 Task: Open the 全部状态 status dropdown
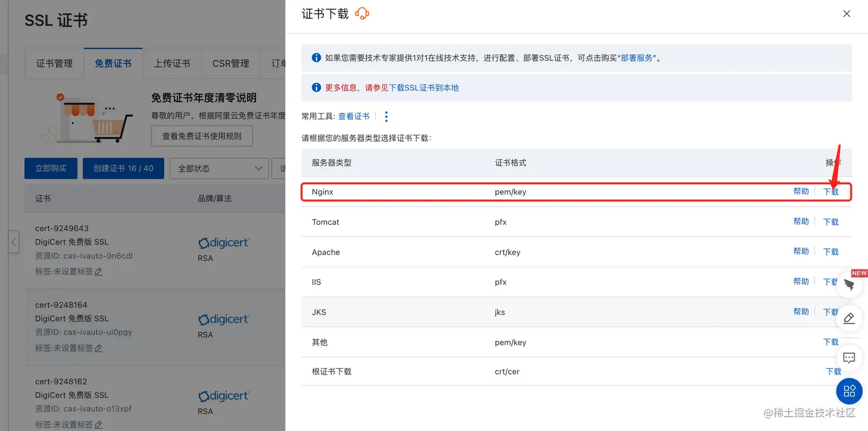(219, 168)
